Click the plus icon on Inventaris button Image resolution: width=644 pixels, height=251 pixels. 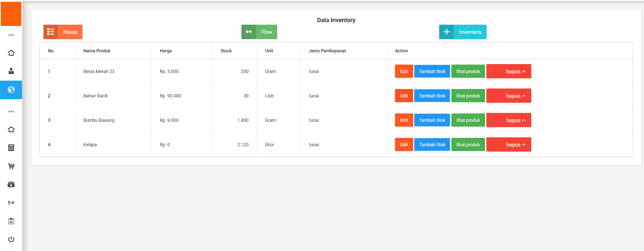pos(447,32)
